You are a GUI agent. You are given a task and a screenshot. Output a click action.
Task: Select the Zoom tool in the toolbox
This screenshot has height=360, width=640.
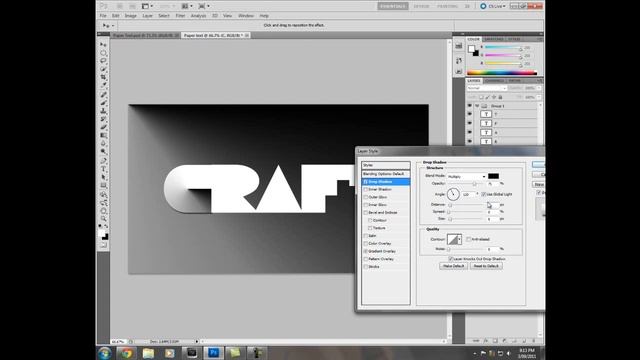tap(103, 219)
